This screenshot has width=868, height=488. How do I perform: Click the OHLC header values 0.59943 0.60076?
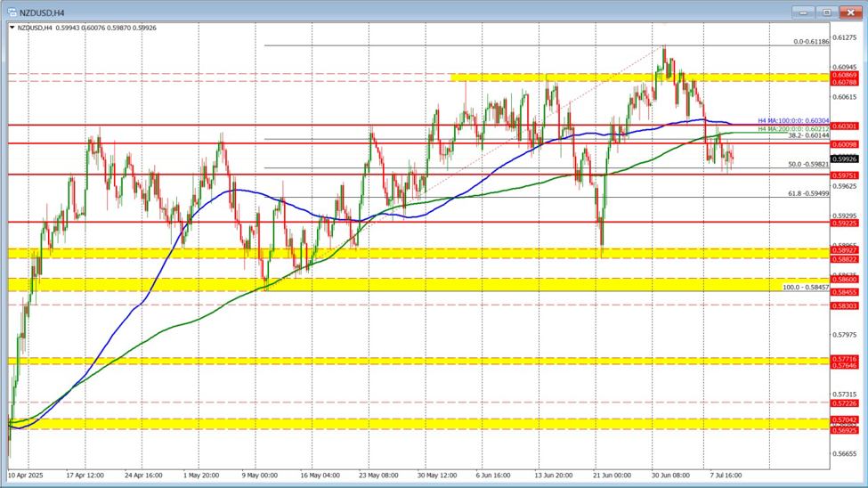(x=78, y=28)
